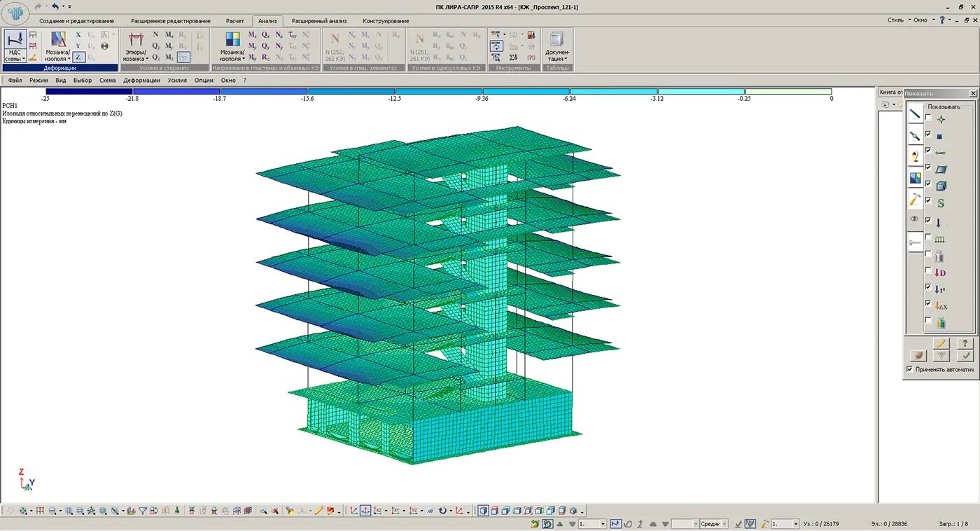Open Файл menu
This screenshot has height=531, width=980.
(15, 81)
